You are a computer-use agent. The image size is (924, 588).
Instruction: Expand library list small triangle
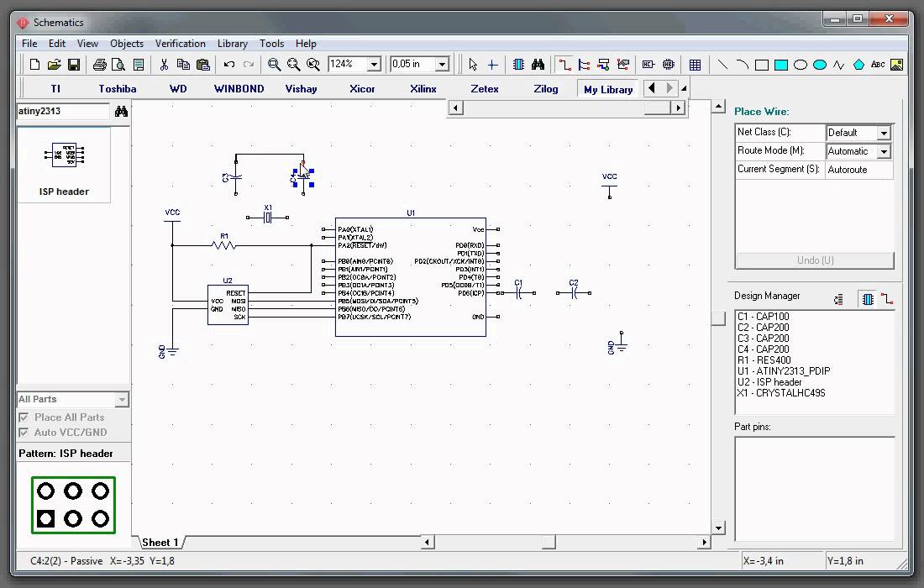pyautogui.click(x=684, y=89)
